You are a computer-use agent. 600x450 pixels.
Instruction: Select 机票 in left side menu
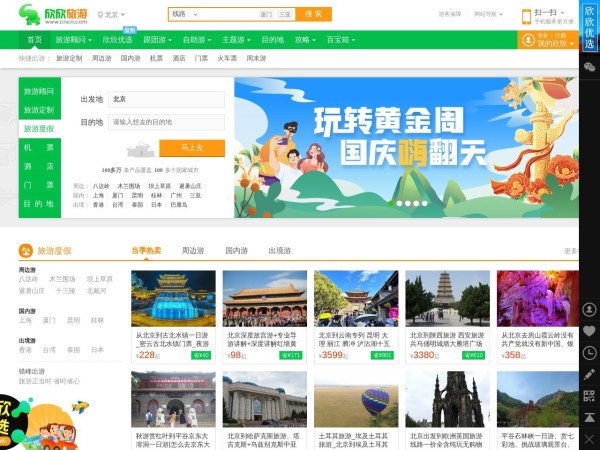[39, 148]
